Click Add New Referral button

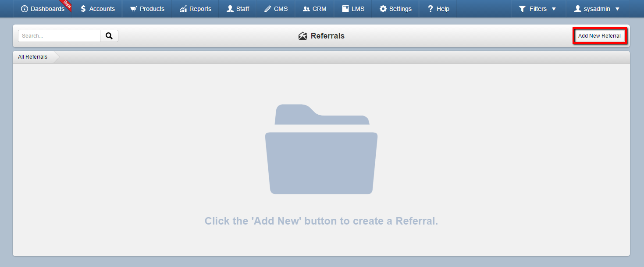pos(599,36)
